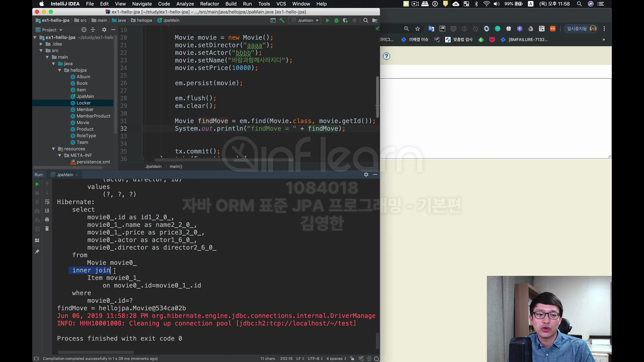Screen dimensions: 644x362
Task: Click the macOS Spotlight search icon
Action: coord(579,4)
